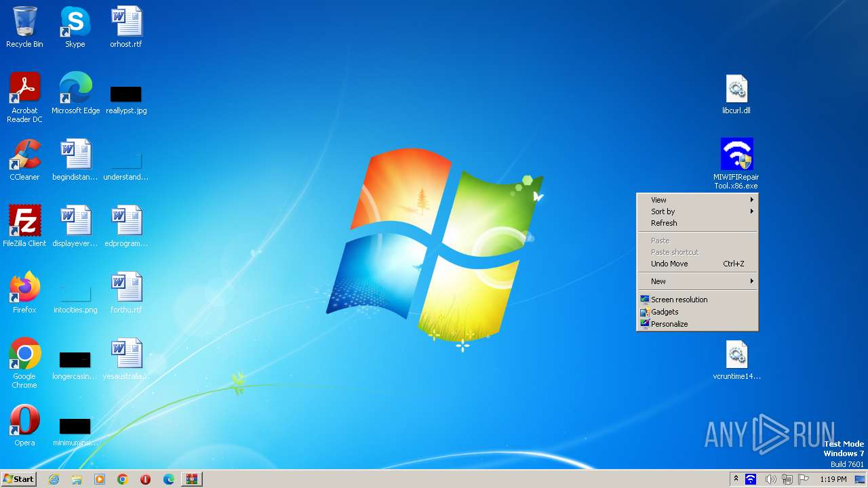Open the network status tray icon

[787, 479]
